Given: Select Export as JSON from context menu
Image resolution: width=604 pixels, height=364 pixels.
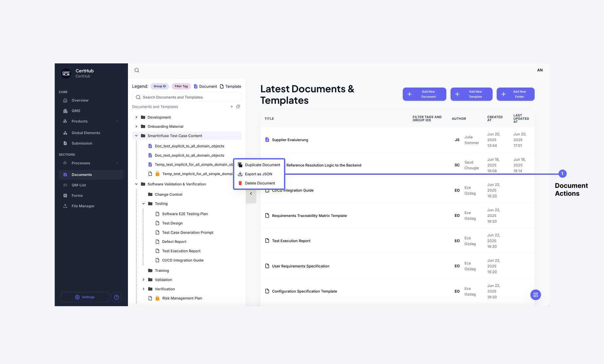Looking at the screenshot, I should pyautogui.click(x=258, y=174).
